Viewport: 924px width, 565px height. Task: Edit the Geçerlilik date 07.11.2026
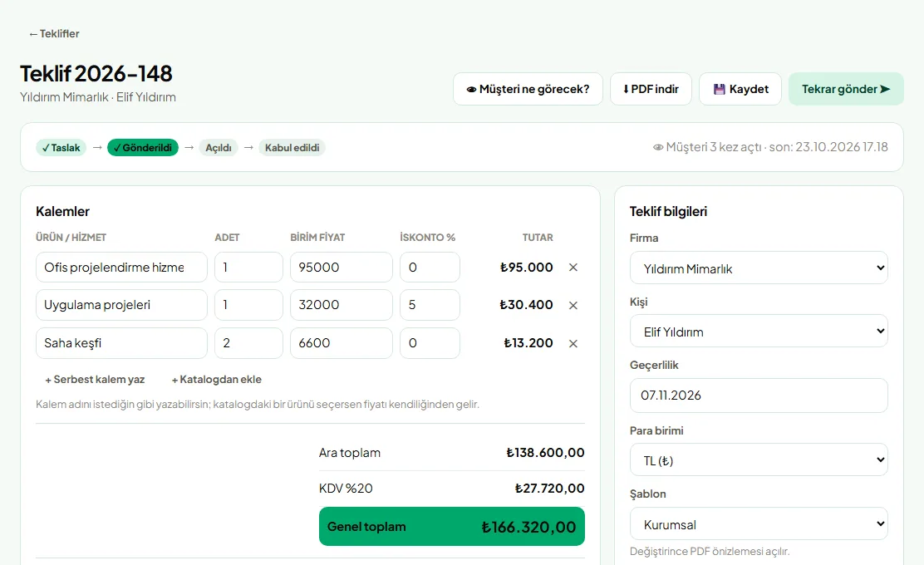[x=759, y=395]
